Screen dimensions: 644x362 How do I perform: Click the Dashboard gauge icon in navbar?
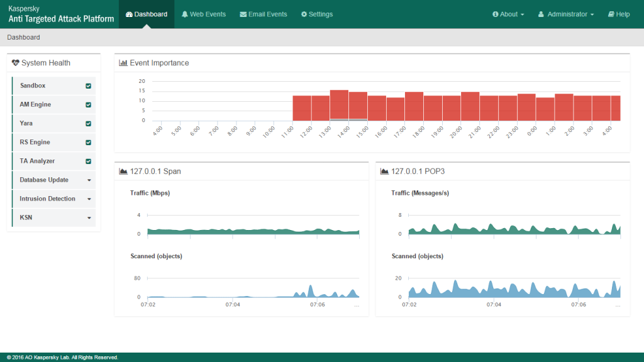click(129, 14)
